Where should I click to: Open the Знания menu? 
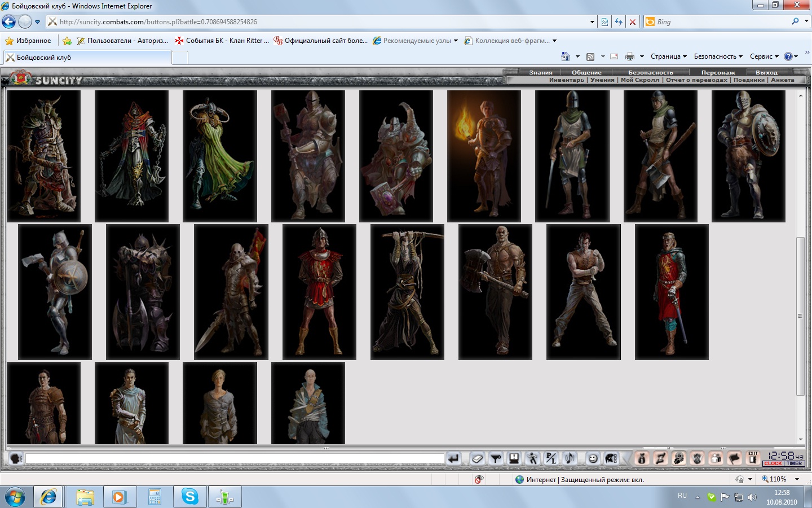[541, 72]
